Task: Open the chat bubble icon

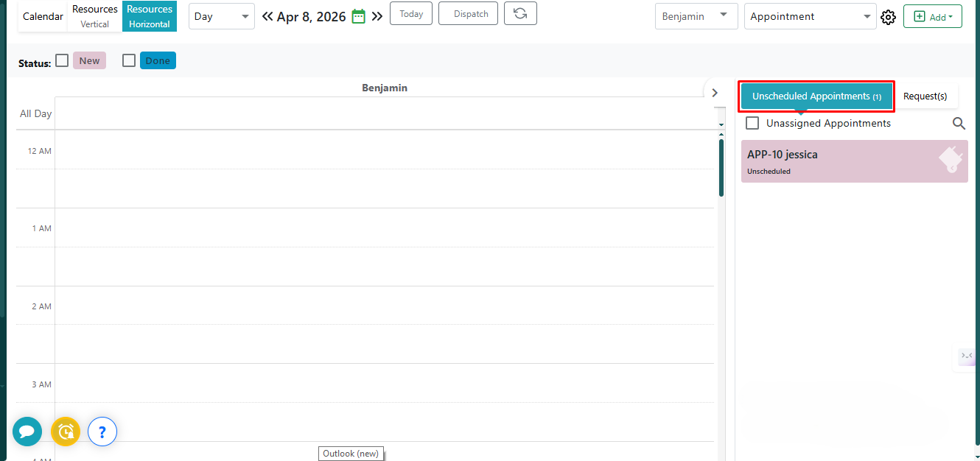Action: [27, 432]
